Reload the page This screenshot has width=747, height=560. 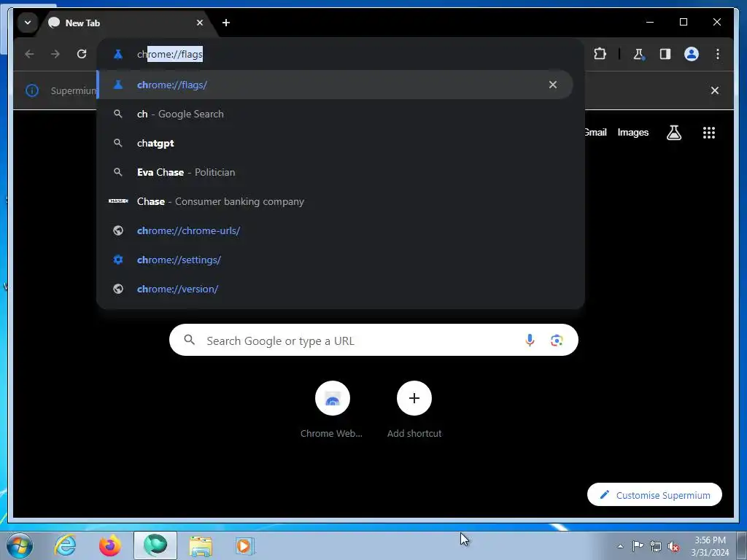(82, 54)
